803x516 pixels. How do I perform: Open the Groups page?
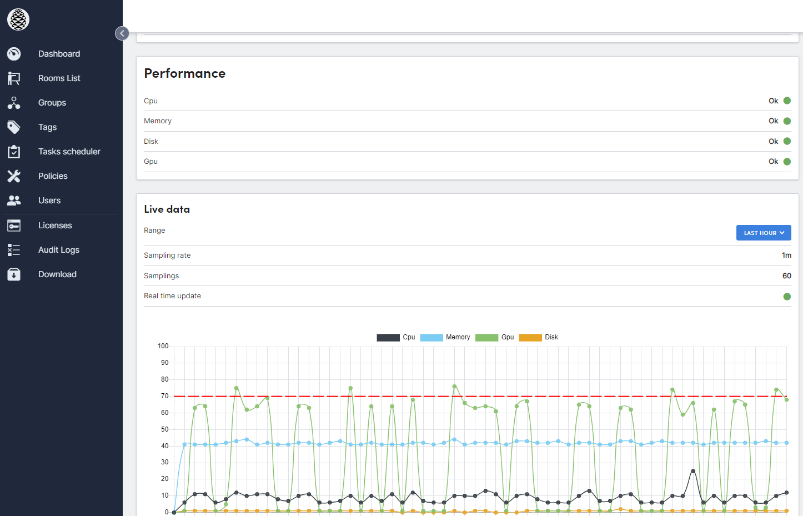(52, 103)
